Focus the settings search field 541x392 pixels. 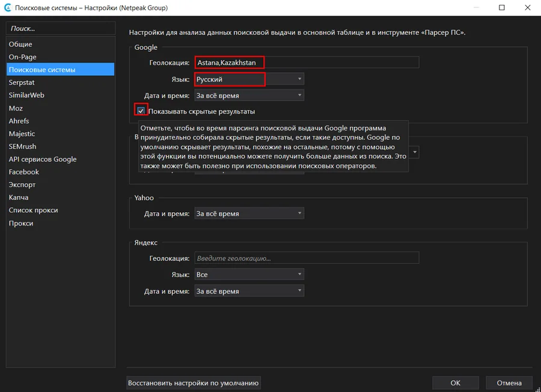pyautogui.click(x=61, y=28)
